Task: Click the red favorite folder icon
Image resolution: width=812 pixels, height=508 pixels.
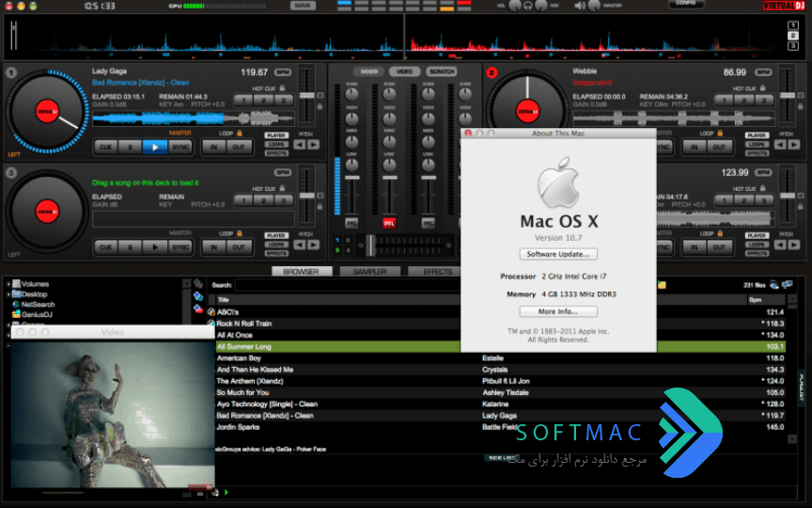Action: tap(198, 309)
